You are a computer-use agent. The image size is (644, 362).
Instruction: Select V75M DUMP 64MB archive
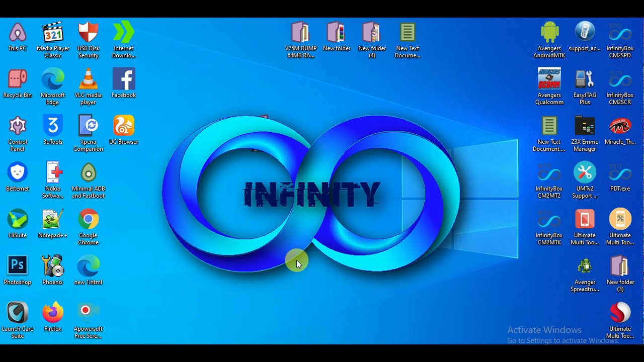(301, 40)
